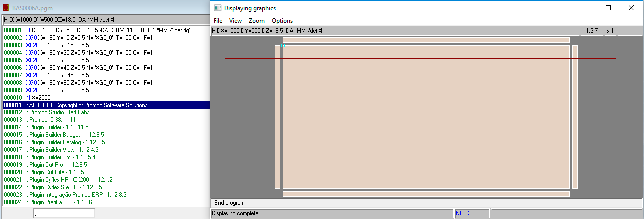Click the left side edge view
The width and height of the screenshot is (644, 219).
pos(277,117)
